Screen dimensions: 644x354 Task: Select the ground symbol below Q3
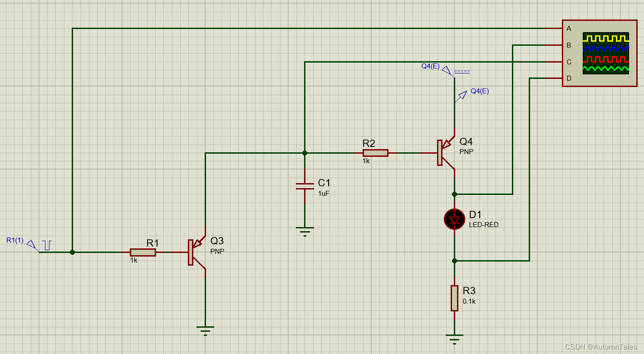205,330
